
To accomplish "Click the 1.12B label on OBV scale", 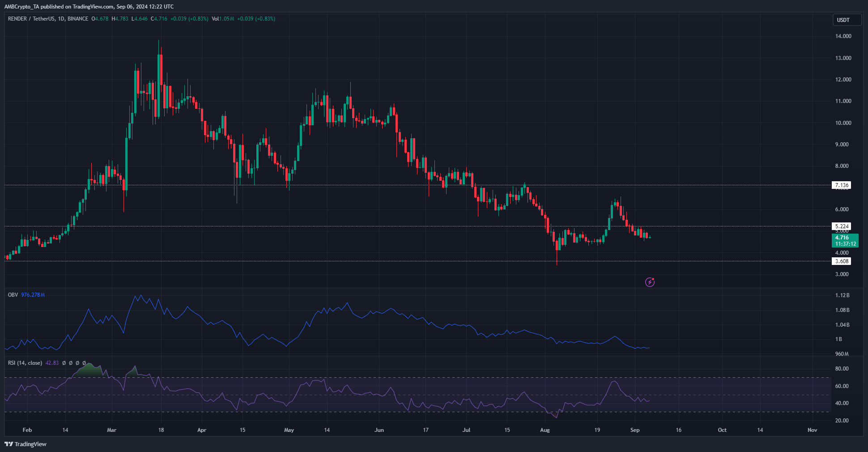I will click(842, 295).
